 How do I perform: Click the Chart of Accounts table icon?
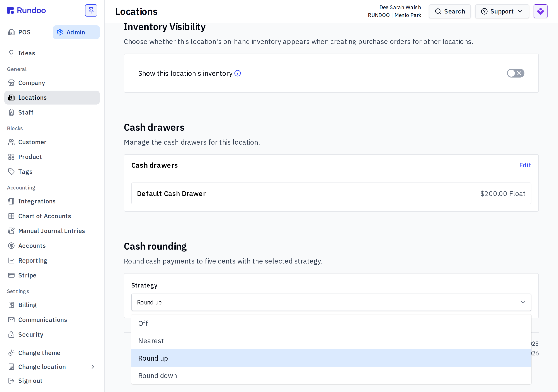pos(11,216)
